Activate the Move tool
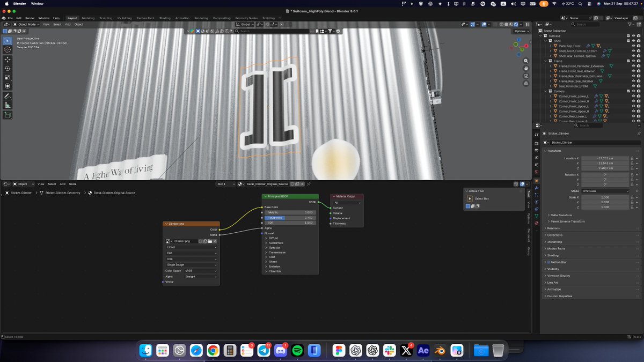 (x=8, y=60)
